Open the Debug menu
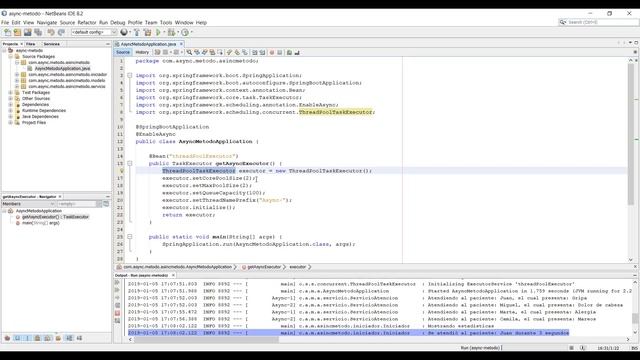 click(118, 22)
